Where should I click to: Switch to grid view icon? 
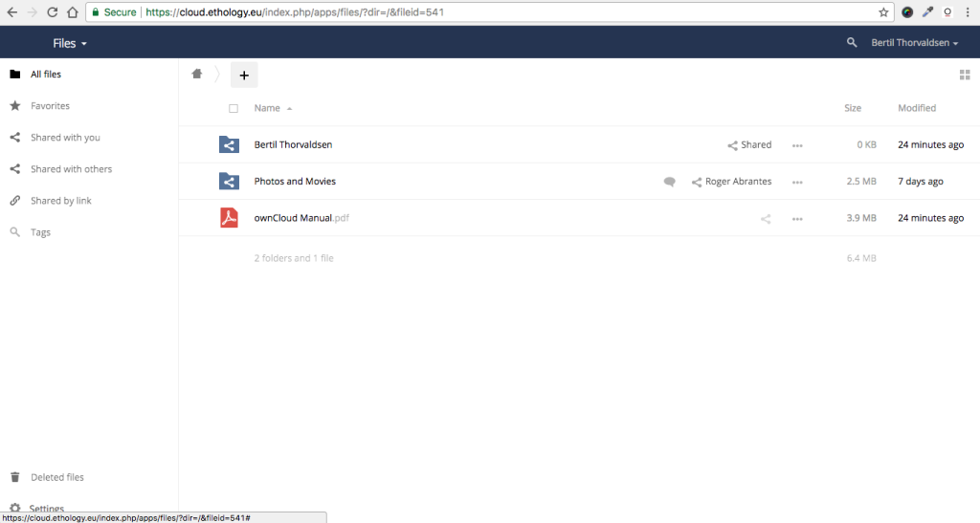[965, 75]
